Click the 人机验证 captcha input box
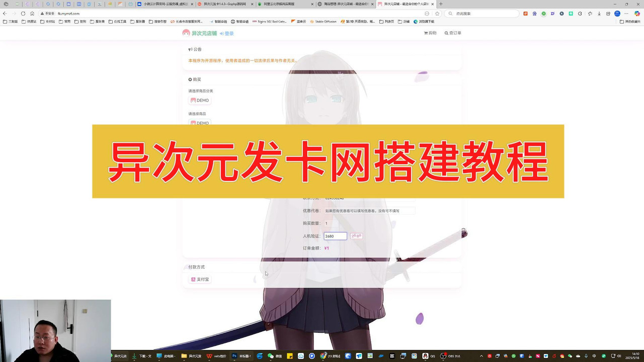 click(335, 236)
